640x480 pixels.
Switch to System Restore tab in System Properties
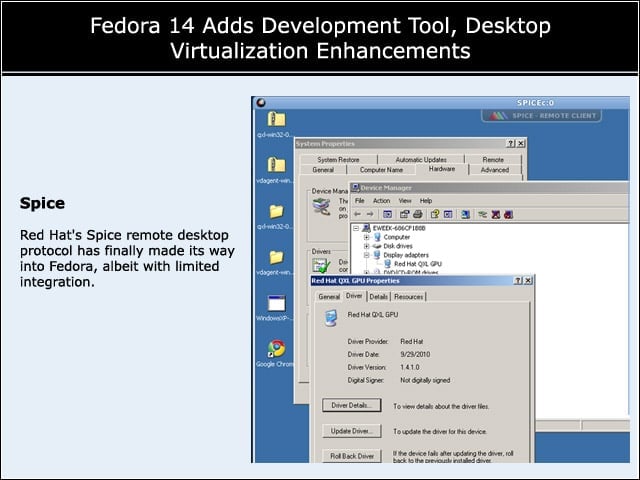click(338, 160)
